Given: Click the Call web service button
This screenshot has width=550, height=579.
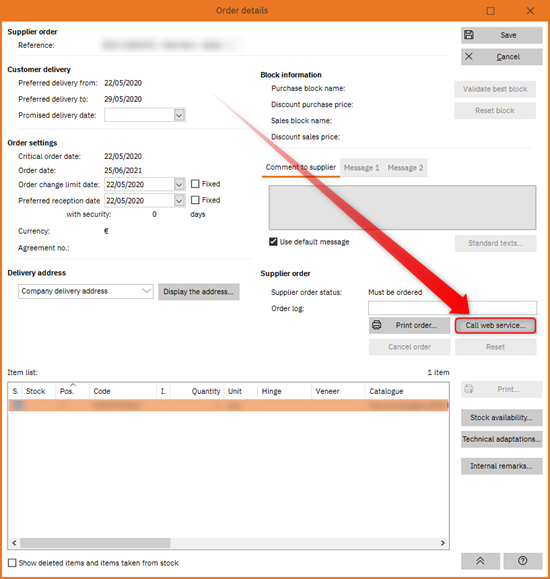Looking at the screenshot, I should (495, 325).
